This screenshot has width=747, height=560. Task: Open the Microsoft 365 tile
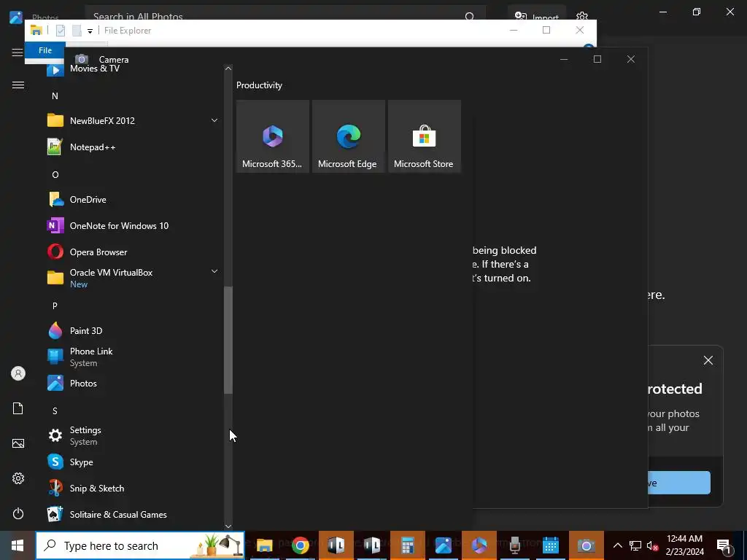click(x=273, y=136)
